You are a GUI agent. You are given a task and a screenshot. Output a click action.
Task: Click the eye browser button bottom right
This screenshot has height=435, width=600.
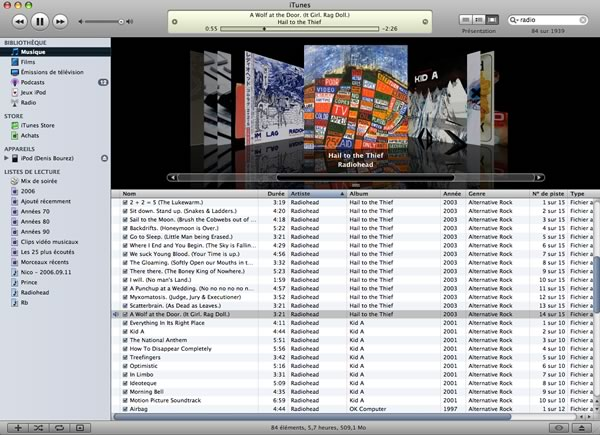click(559, 428)
